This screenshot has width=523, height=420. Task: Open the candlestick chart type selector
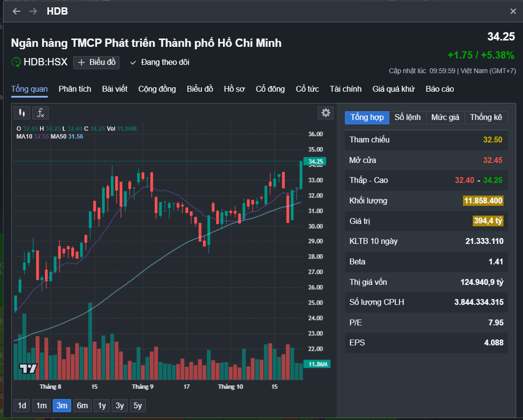[x=21, y=113]
